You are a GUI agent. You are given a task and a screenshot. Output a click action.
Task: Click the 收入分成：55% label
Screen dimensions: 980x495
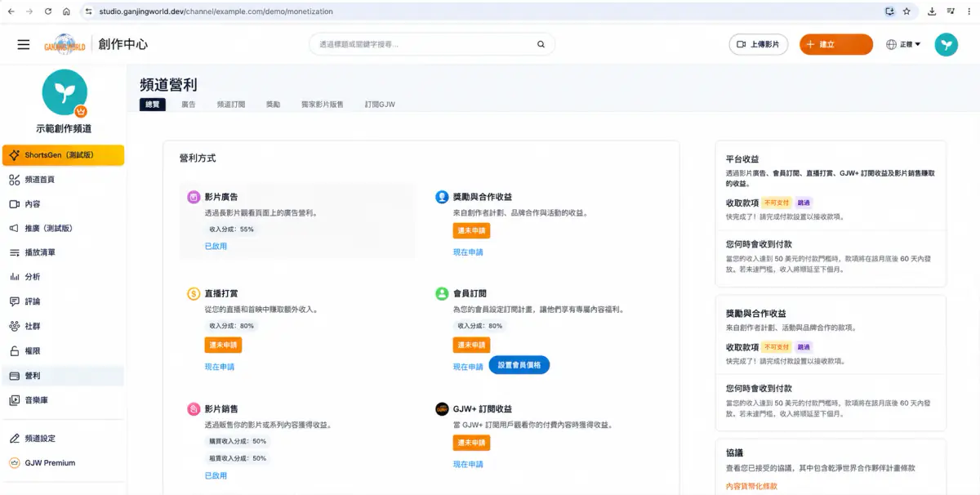pos(232,230)
